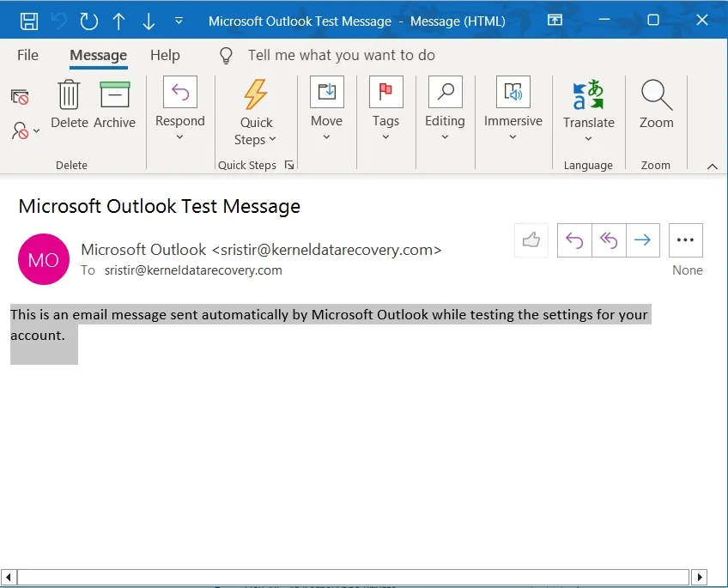Select the Message ribbon tab
Image resolution: width=728 pixels, height=588 pixels.
(x=99, y=55)
